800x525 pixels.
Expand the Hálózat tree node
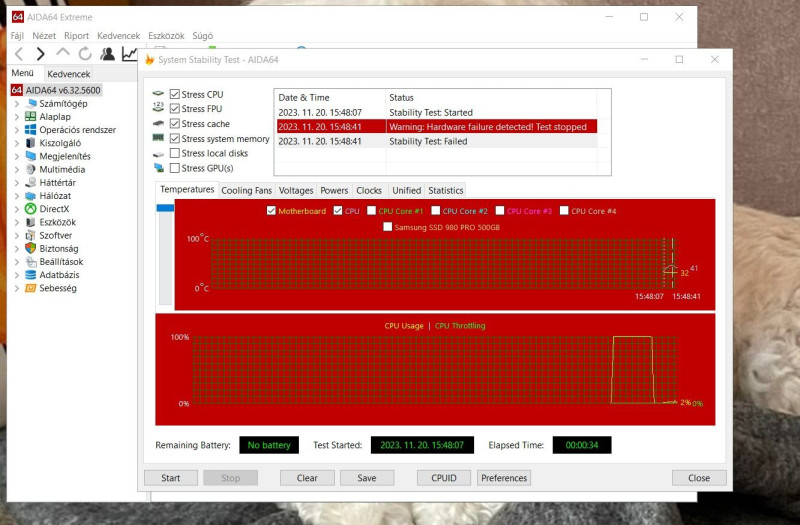[16, 196]
